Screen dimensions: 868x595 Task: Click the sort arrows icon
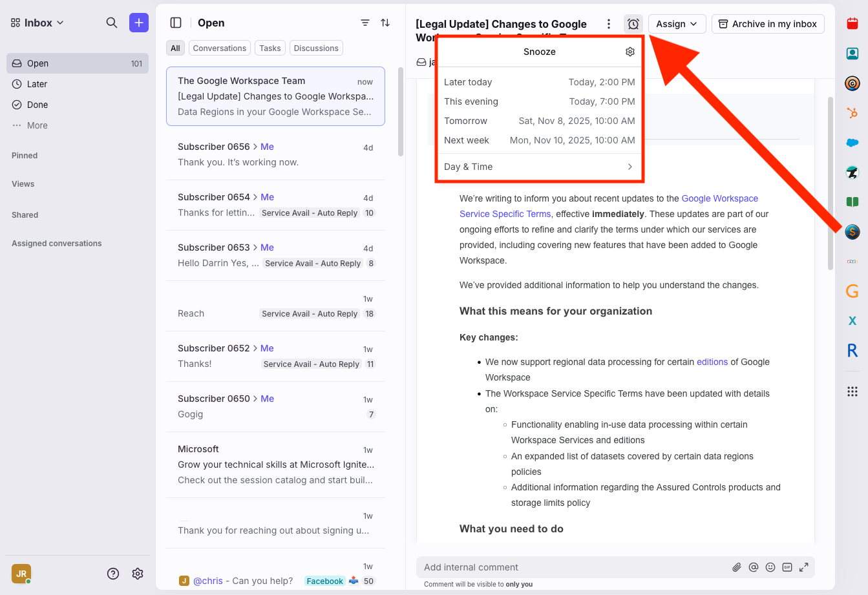(385, 23)
